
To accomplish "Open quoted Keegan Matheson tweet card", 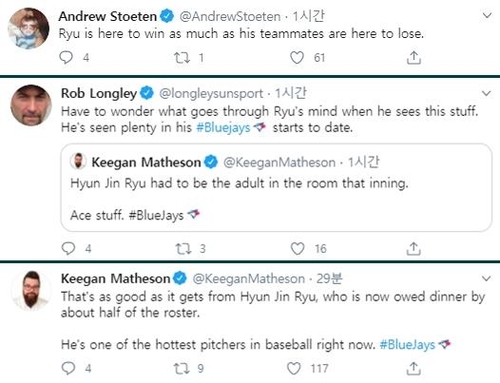I will tap(276, 187).
